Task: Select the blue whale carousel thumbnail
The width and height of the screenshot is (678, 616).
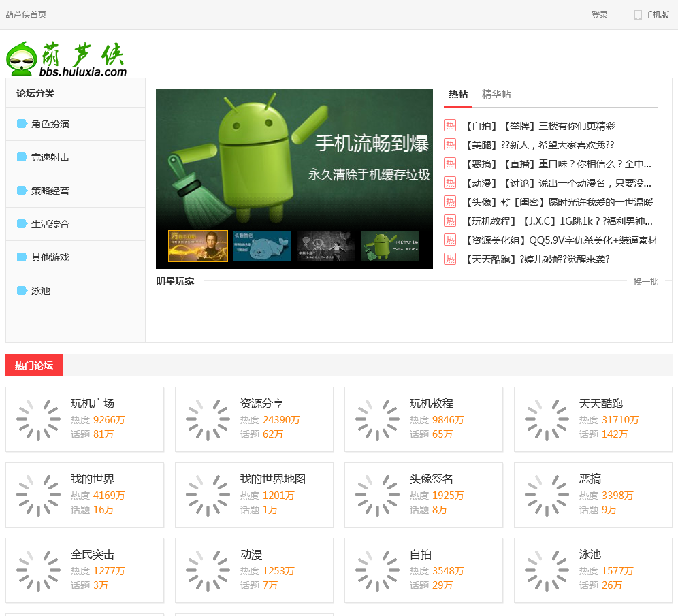Action: [x=262, y=246]
